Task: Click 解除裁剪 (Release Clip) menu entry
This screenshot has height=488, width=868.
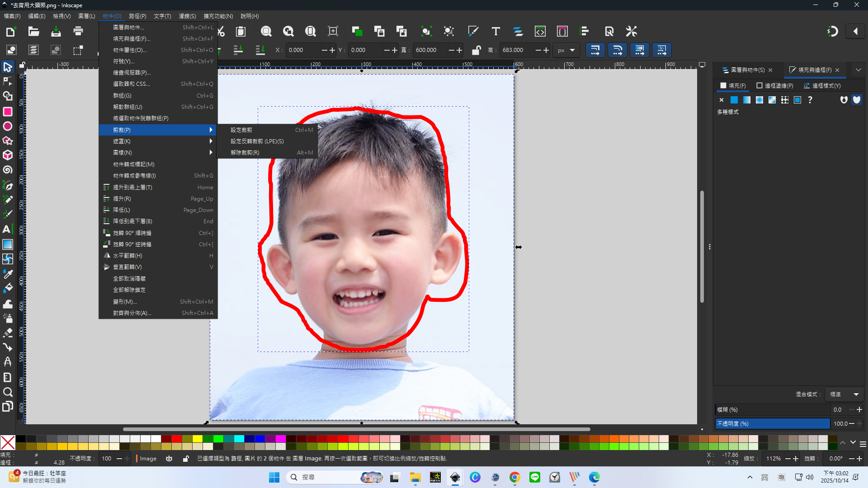Action: click(245, 153)
